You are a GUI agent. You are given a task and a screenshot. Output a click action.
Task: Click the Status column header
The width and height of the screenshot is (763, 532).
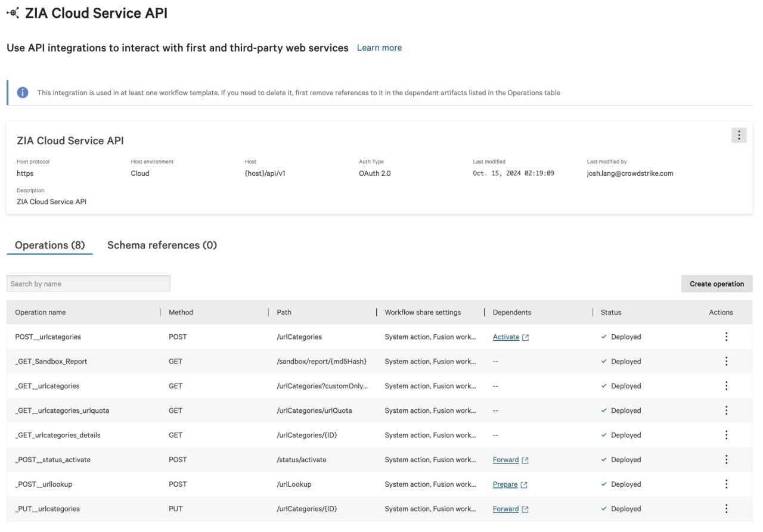pos(611,312)
